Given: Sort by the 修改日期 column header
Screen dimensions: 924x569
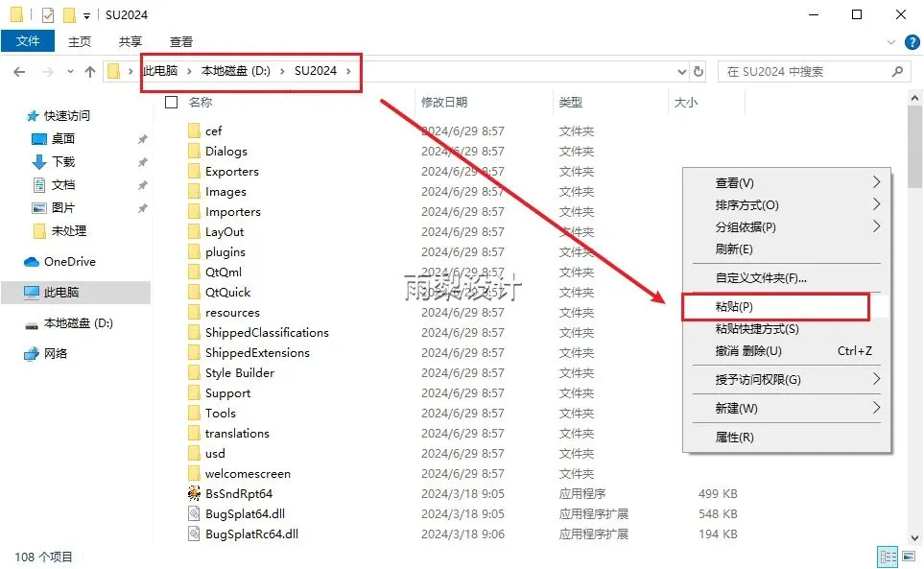Looking at the screenshot, I should (x=443, y=103).
